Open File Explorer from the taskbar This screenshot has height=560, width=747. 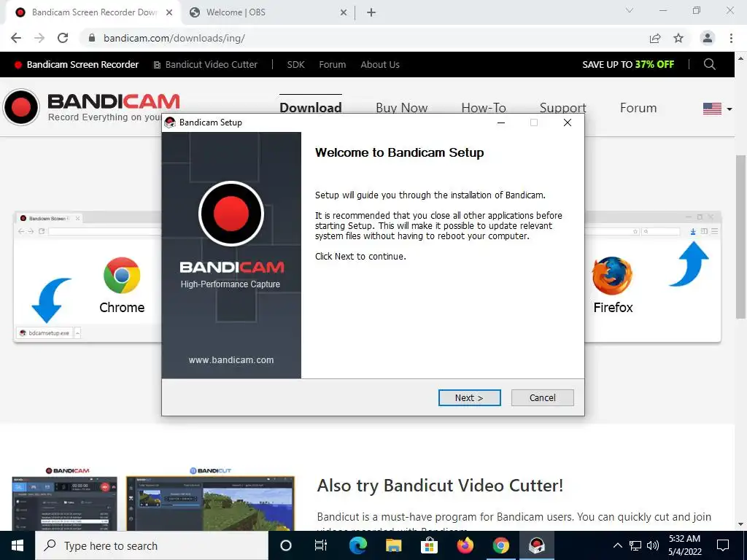tap(393, 545)
